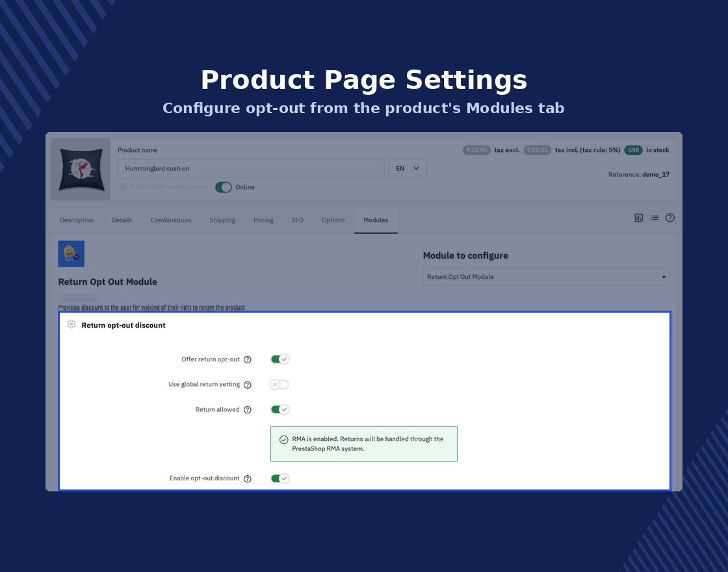This screenshot has width=728, height=572.
Task: Open the EN language dropdown
Action: pos(408,168)
